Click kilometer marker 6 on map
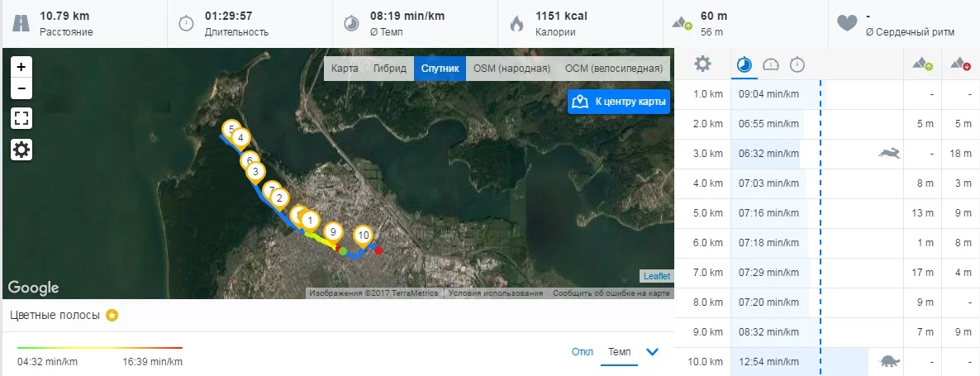 [250, 160]
